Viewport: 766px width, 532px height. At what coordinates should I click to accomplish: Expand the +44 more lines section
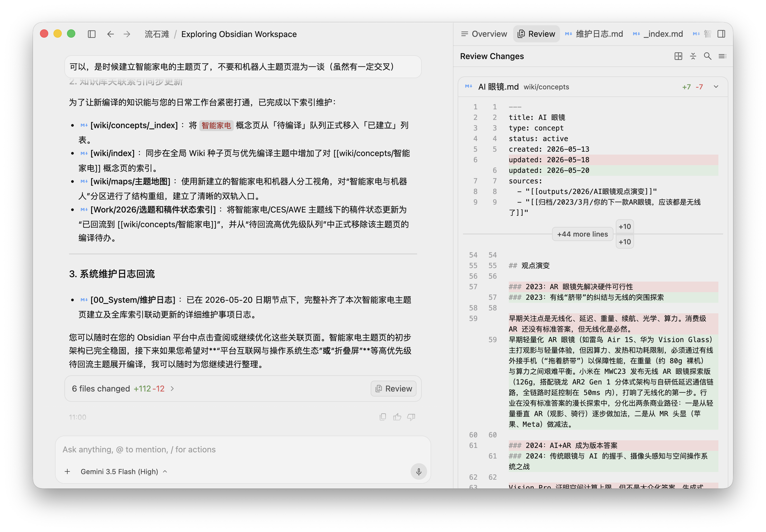[582, 234]
